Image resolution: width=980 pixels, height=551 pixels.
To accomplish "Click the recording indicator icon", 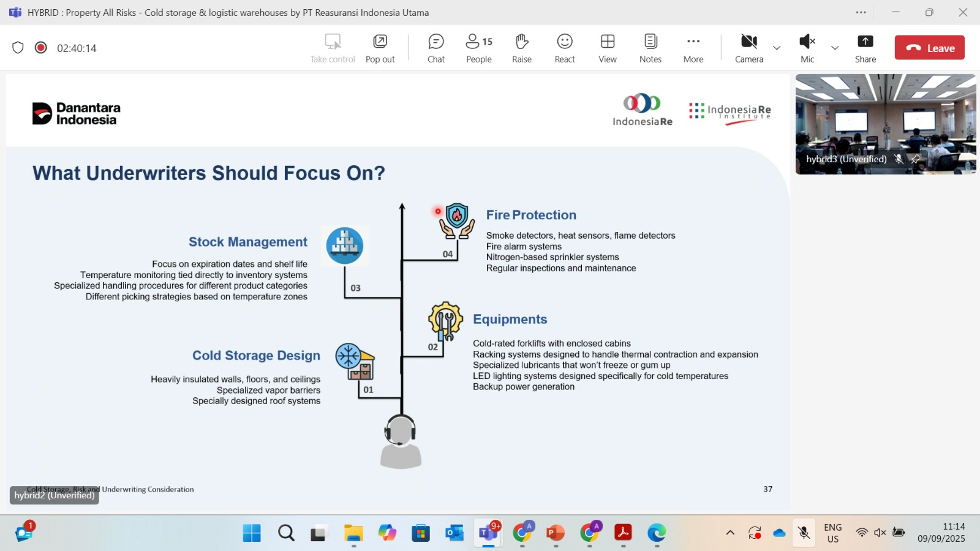I will point(41,48).
